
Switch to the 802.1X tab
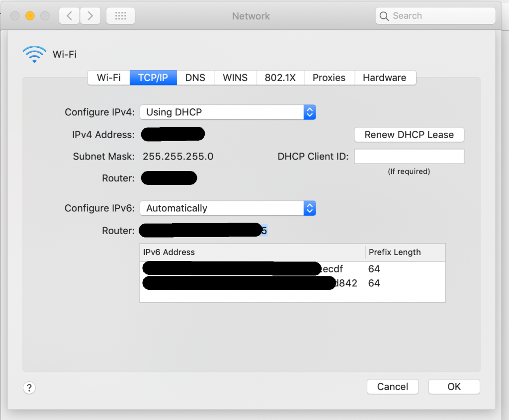[280, 78]
